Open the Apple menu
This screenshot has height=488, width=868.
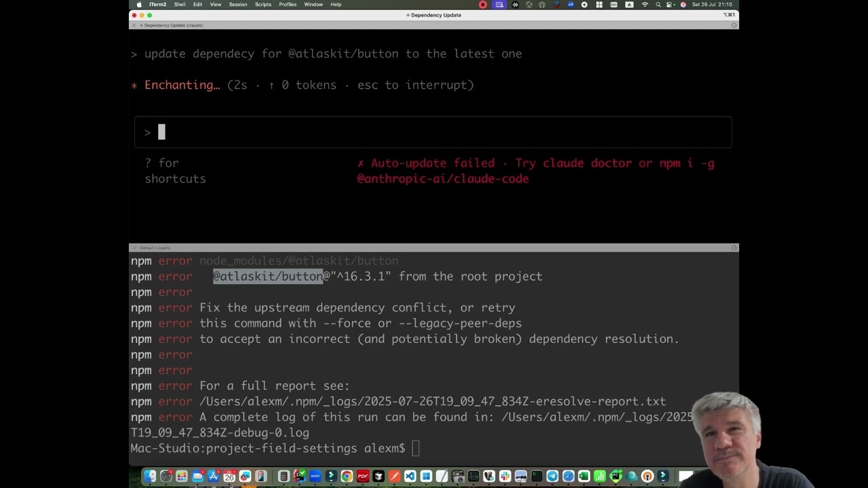pyautogui.click(x=139, y=5)
